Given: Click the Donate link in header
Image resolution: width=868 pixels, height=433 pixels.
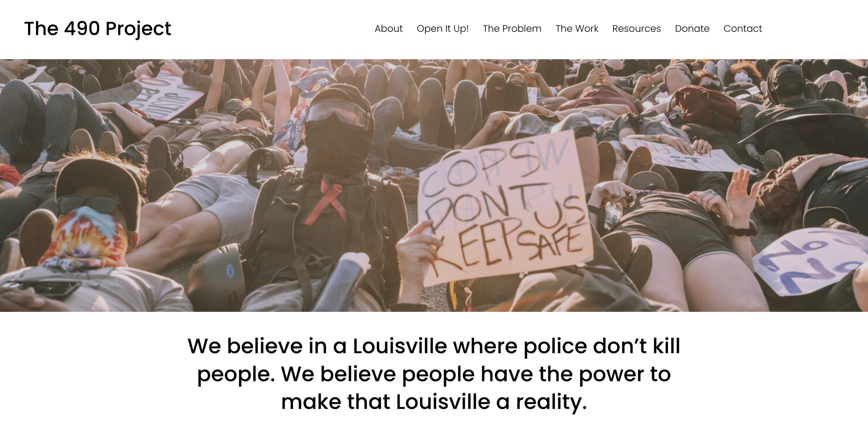Looking at the screenshot, I should point(692,28).
